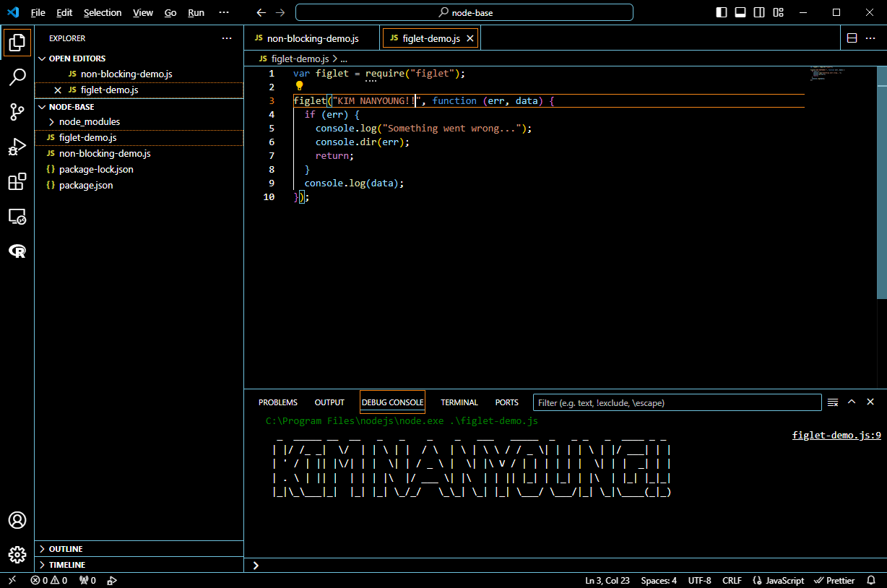The height and width of the screenshot is (588, 887).
Task: Open the Run menu
Action: (x=196, y=12)
